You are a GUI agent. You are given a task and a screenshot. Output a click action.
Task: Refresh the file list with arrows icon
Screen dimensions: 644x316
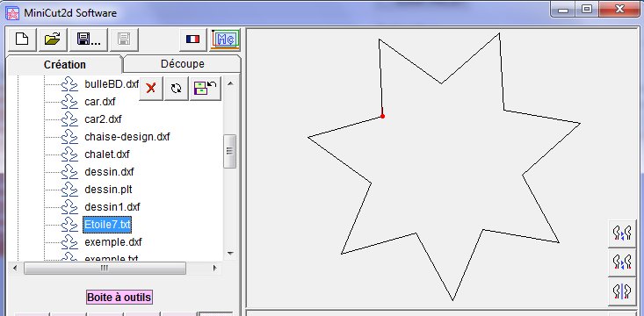[177, 89]
